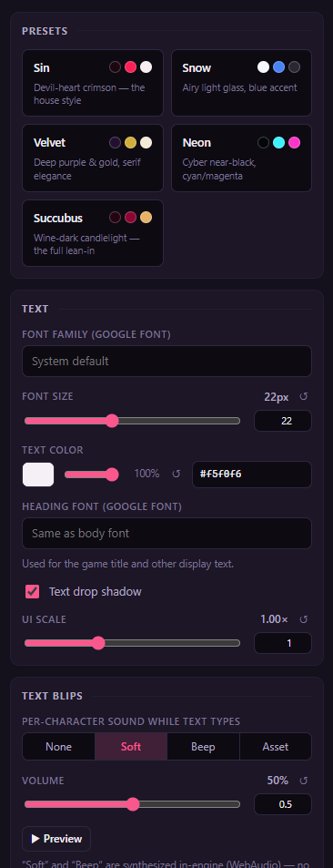Open the text color swatch picker
Screen dimensions: 333x868
[x=38, y=475]
